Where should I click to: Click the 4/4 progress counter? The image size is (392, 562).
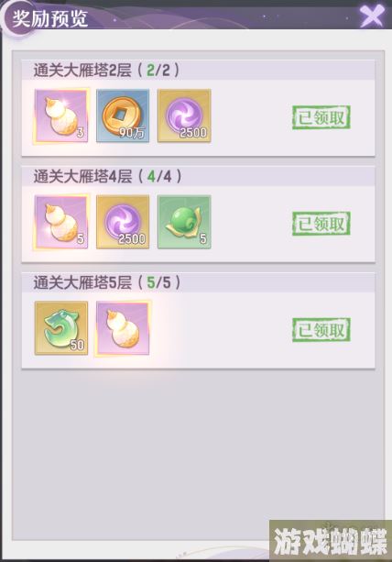click(x=159, y=176)
